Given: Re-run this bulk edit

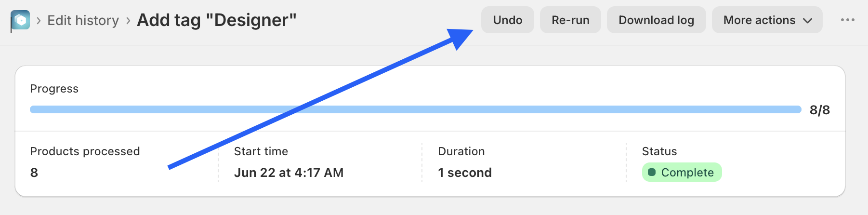Looking at the screenshot, I should 570,20.
